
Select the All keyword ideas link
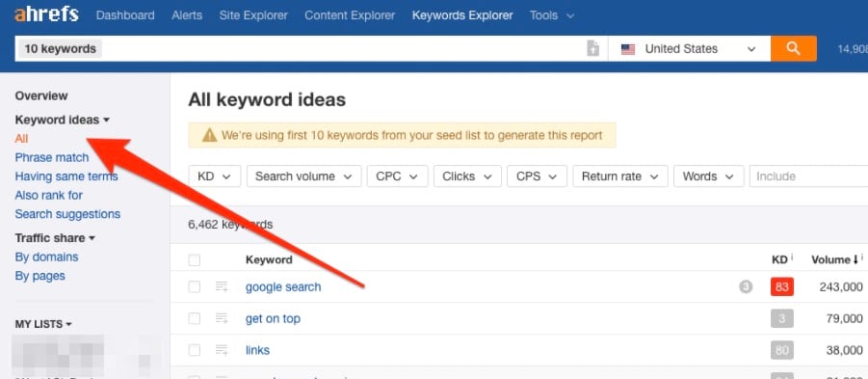pos(21,139)
